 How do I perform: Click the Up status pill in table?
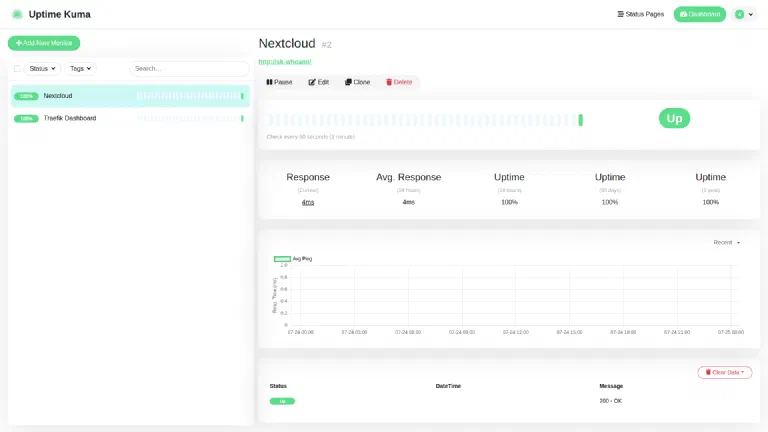click(x=282, y=401)
